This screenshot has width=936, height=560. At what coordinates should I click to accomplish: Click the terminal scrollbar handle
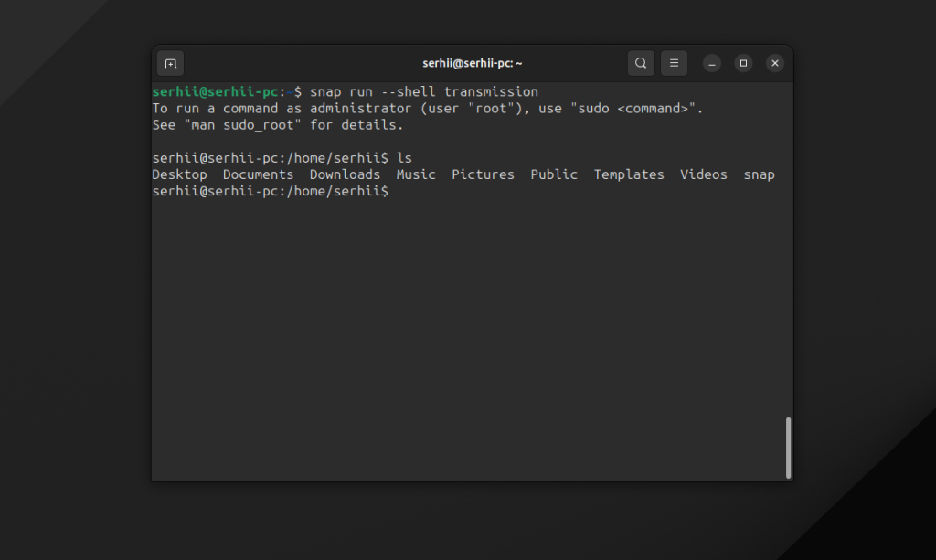click(x=788, y=448)
